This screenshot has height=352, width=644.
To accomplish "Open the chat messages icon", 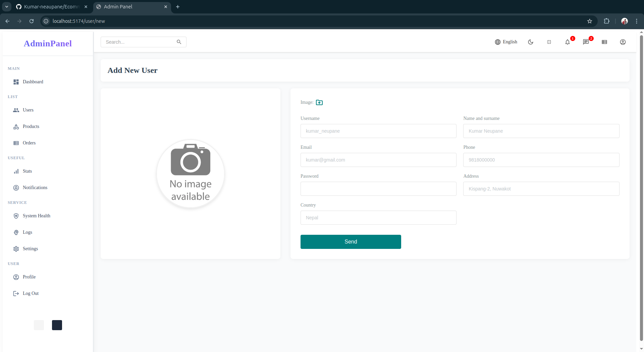I will (x=586, y=42).
